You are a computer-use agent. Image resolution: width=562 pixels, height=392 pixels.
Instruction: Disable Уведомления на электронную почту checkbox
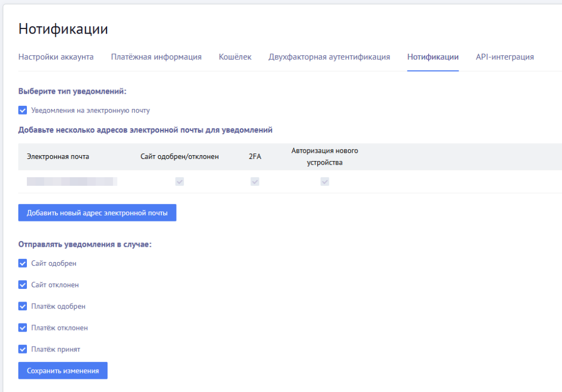pos(23,110)
